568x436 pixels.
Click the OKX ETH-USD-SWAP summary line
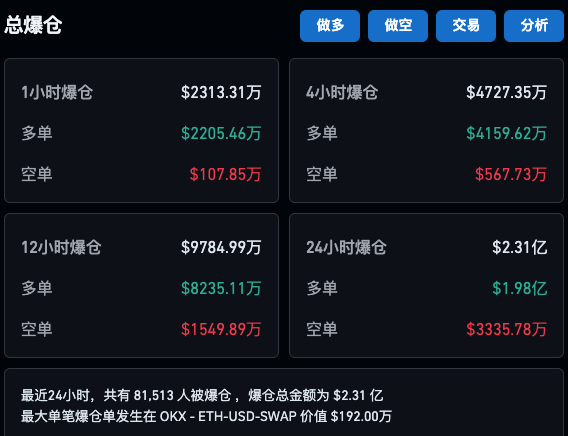click(x=206, y=416)
